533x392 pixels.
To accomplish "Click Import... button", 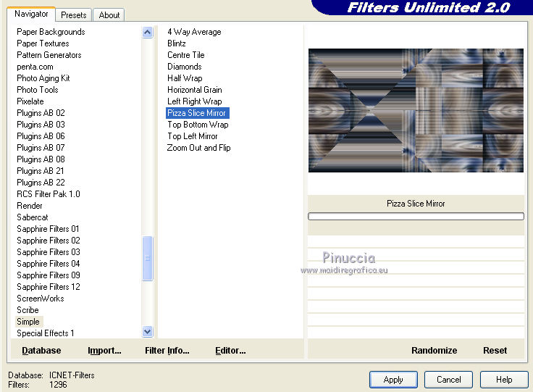I will point(104,351).
